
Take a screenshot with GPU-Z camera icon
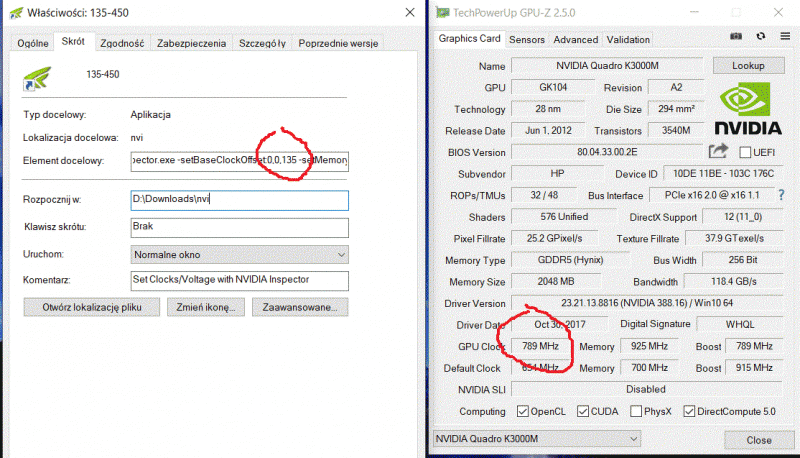[x=736, y=36]
